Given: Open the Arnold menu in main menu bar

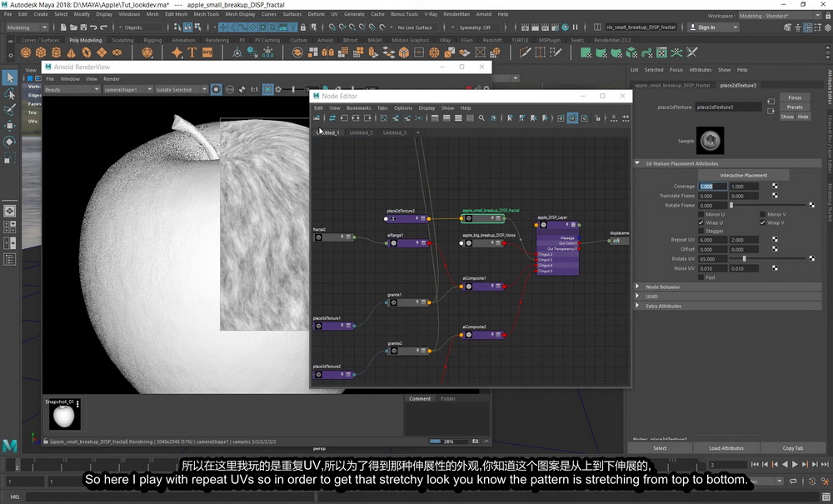Looking at the screenshot, I should [x=483, y=14].
